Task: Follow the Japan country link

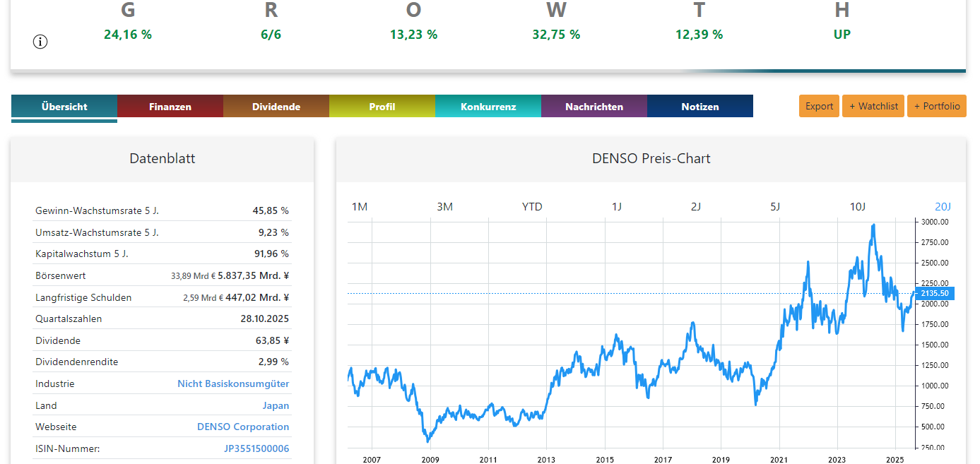Action: click(x=276, y=405)
